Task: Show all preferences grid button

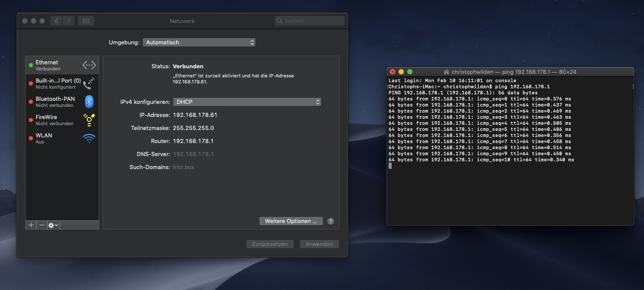Action: [x=86, y=21]
